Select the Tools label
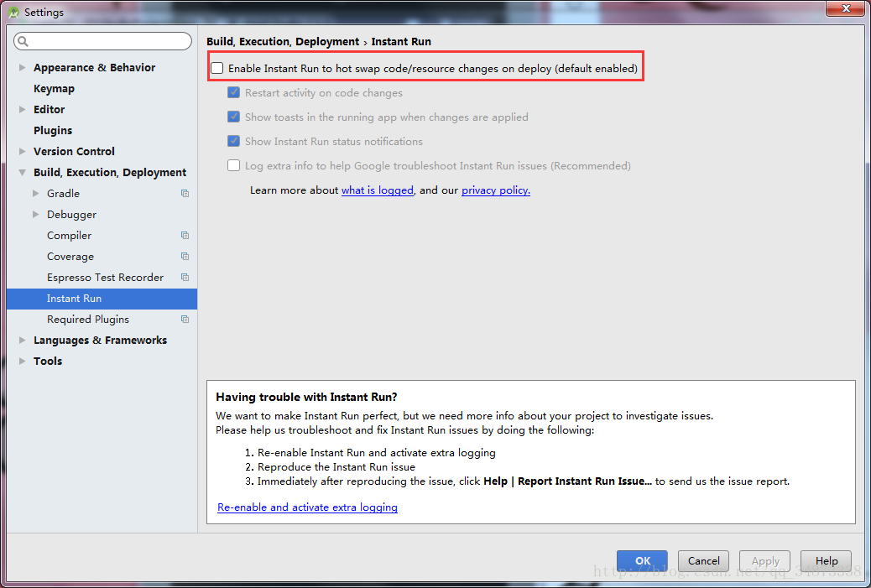The height and width of the screenshot is (588, 871). [x=48, y=361]
